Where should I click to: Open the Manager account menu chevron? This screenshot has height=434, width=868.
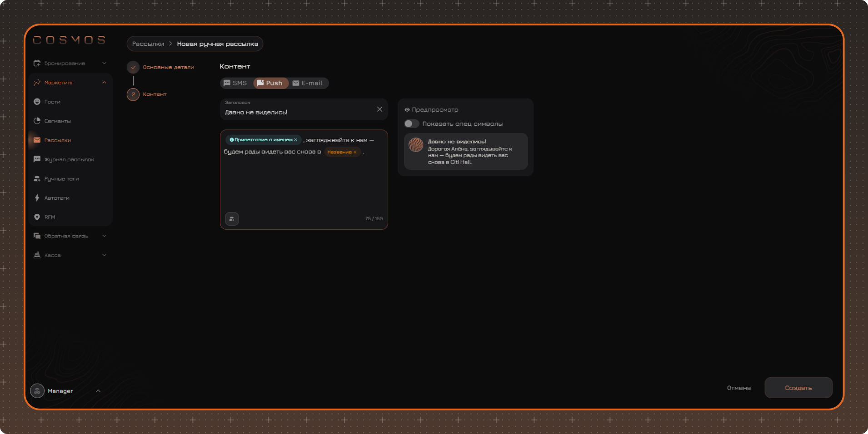pyautogui.click(x=98, y=391)
